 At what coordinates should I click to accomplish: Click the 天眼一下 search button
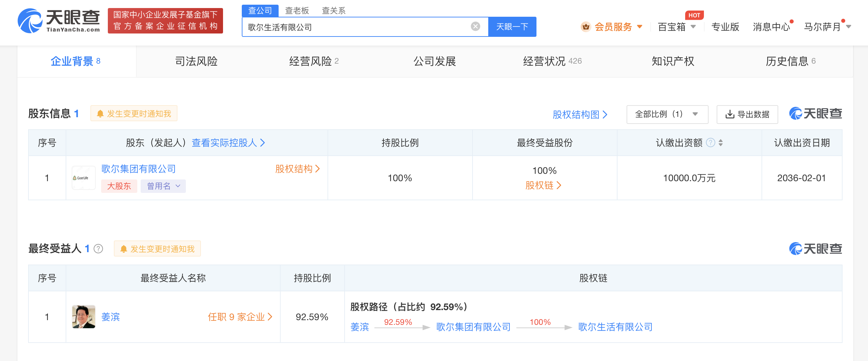pos(512,27)
